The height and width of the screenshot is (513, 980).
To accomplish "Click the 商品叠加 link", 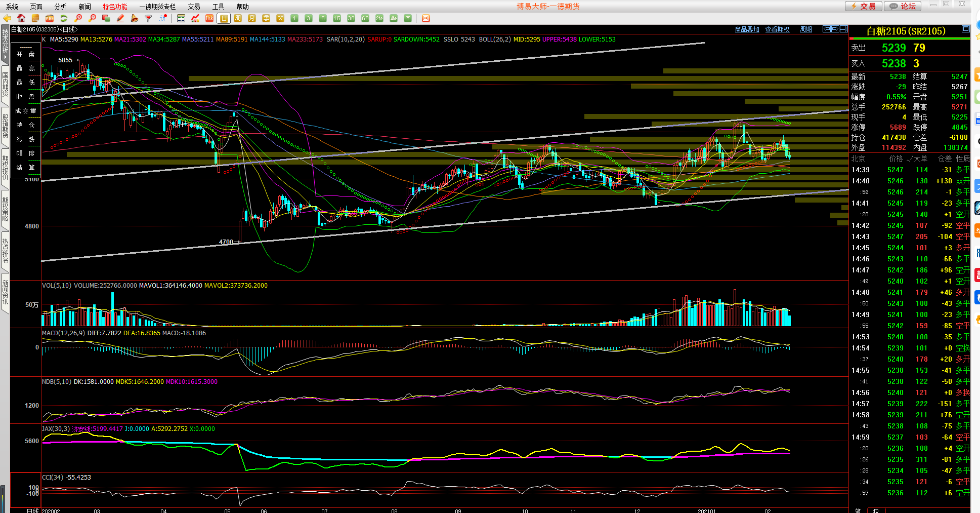I will (747, 29).
